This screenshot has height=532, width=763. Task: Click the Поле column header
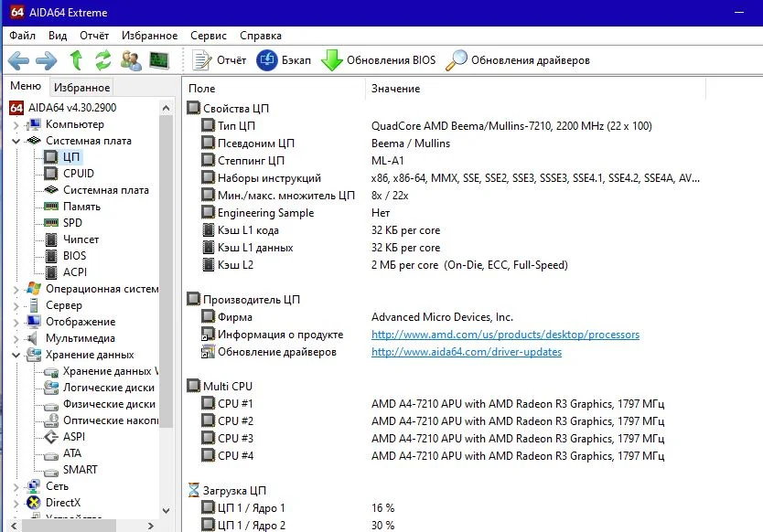pyautogui.click(x=201, y=89)
